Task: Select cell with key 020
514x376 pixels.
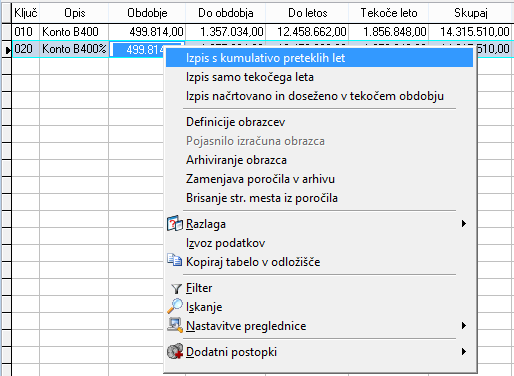Action: click(26, 49)
